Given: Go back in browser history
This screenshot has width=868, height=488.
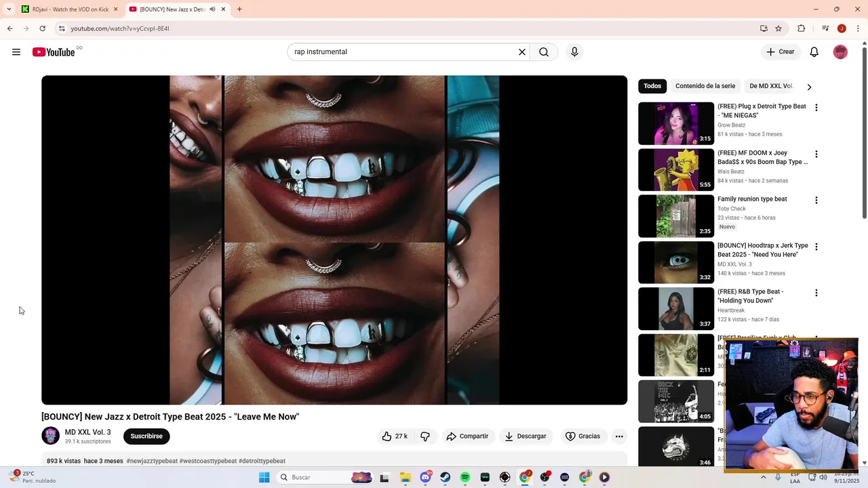Looking at the screenshot, I should 9,28.
